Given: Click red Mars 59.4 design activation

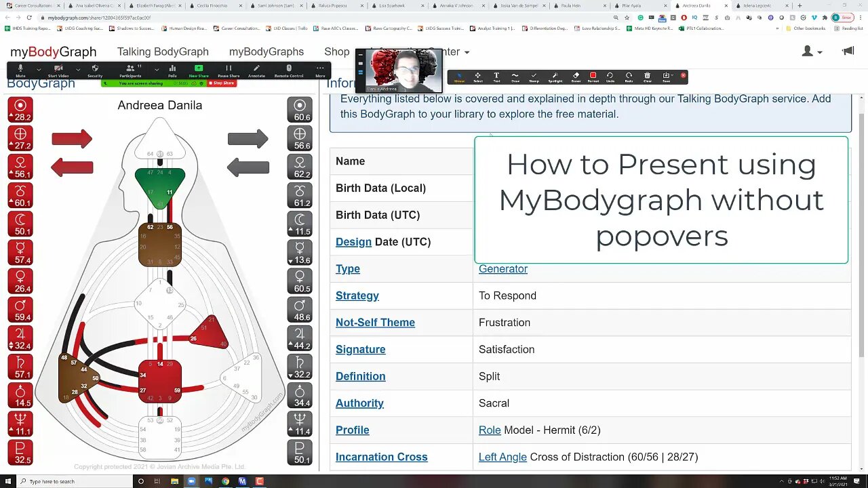Looking at the screenshot, I should tap(20, 310).
